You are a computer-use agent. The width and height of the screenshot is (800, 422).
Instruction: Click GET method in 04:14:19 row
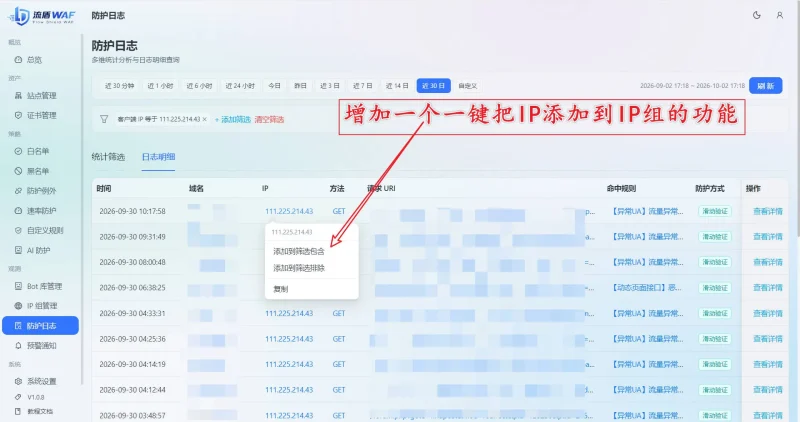(x=339, y=364)
